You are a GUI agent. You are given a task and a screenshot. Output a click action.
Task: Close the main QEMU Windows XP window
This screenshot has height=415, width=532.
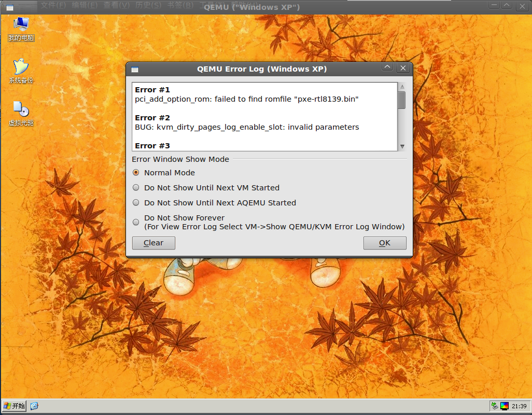click(522, 6)
